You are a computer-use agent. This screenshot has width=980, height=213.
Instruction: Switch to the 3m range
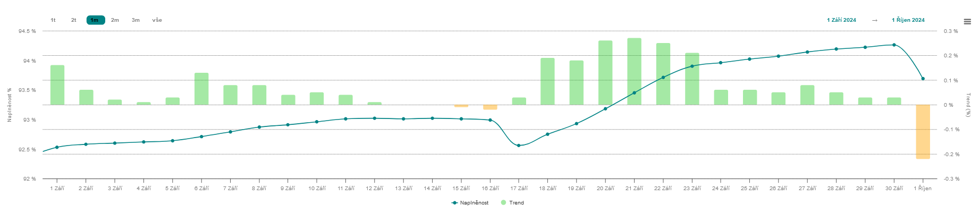136,20
